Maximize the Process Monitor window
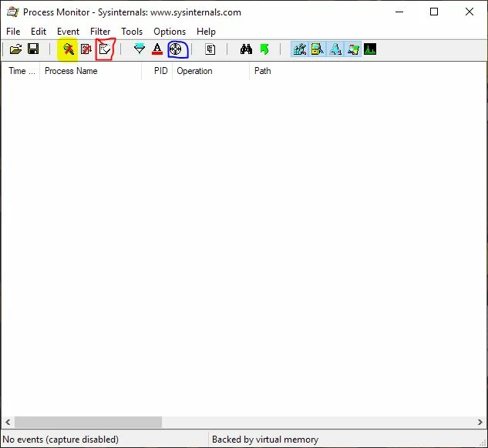 (x=434, y=12)
